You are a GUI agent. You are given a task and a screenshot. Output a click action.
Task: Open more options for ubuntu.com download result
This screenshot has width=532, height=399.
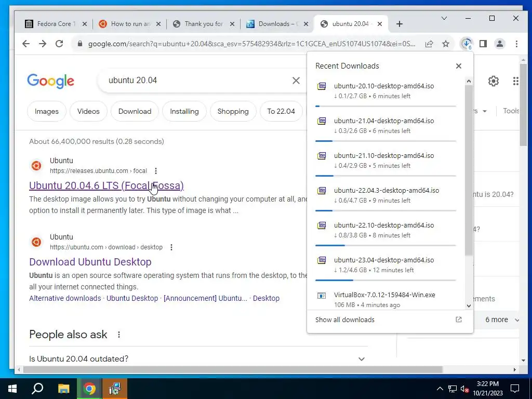tap(171, 247)
